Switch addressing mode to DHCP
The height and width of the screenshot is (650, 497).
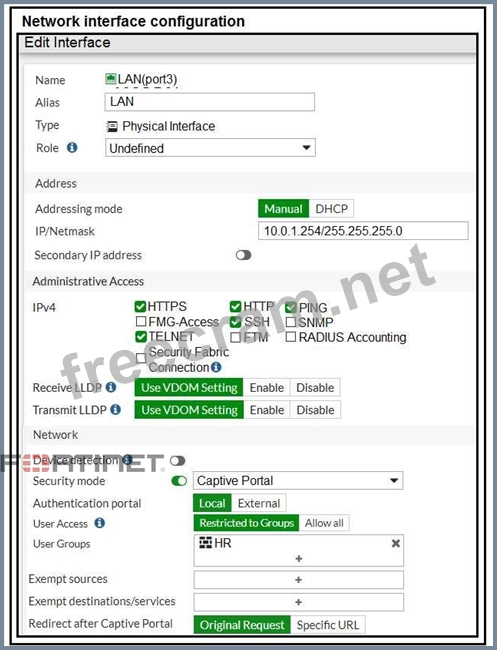[331, 209]
